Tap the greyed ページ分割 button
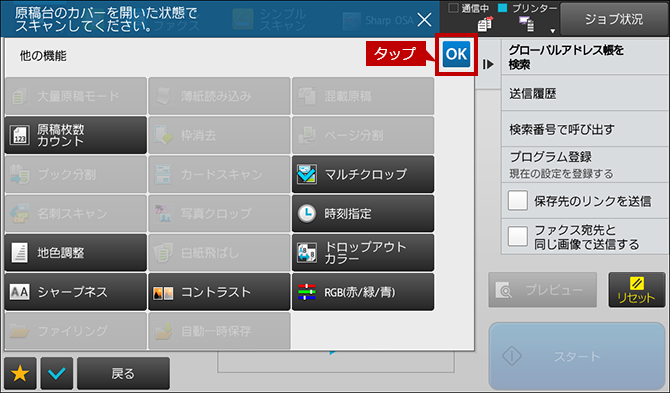The image size is (670, 393). (x=363, y=135)
